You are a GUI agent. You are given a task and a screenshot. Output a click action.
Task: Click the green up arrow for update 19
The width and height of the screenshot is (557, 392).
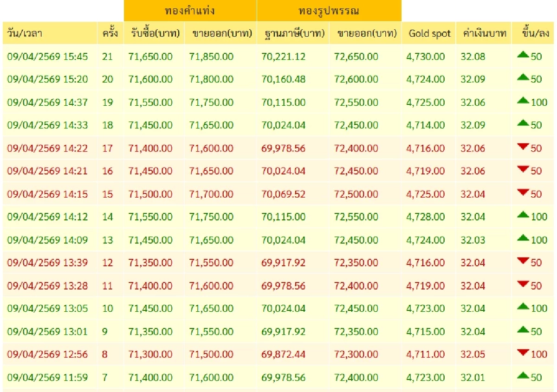pos(523,101)
